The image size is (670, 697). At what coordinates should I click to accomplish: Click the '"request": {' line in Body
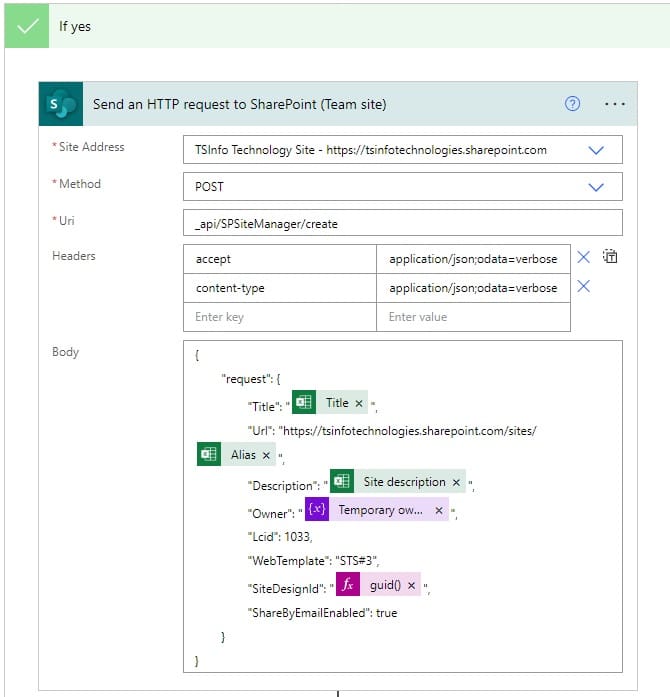click(251, 379)
